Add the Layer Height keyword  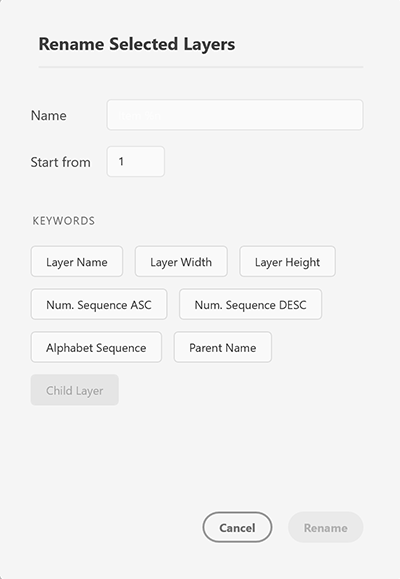(x=287, y=262)
